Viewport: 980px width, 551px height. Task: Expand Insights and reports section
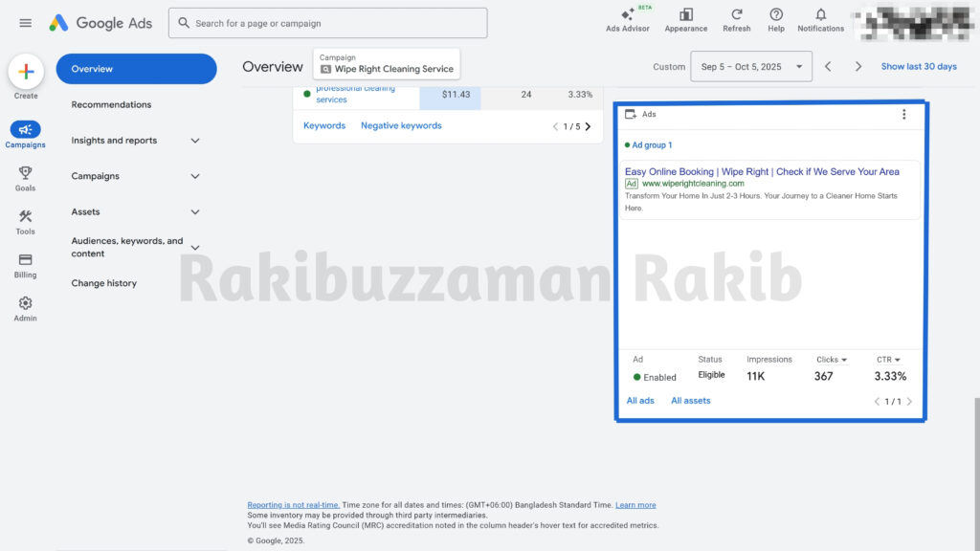tap(195, 141)
